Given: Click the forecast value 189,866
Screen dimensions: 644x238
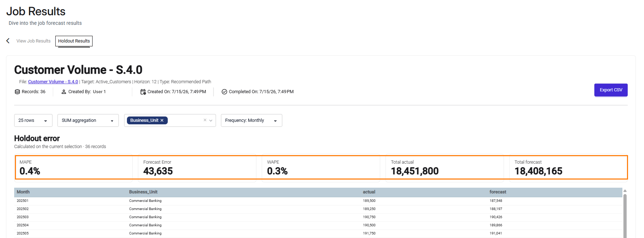Looking at the screenshot, I should pyautogui.click(x=496, y=225).
